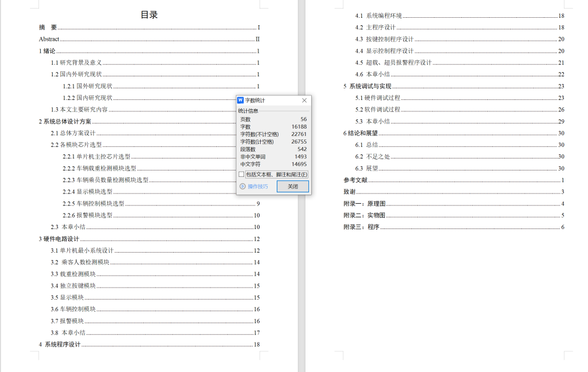Click the 关闭 button in the dialog
The width and height of the screenshot is (588, 372).
pos(292,187)
